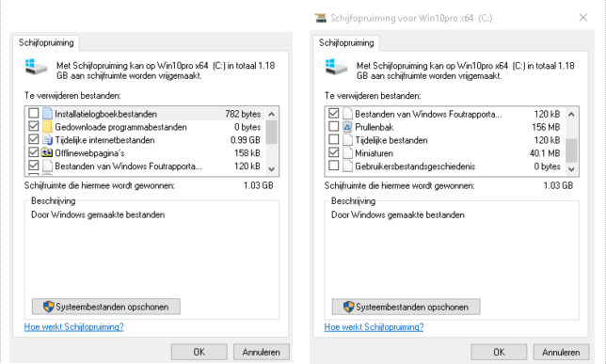The width and height of the screenshot is (606, 364).
Task: Uncheck the Miniaturen checkbox
Action: [333, 152]
